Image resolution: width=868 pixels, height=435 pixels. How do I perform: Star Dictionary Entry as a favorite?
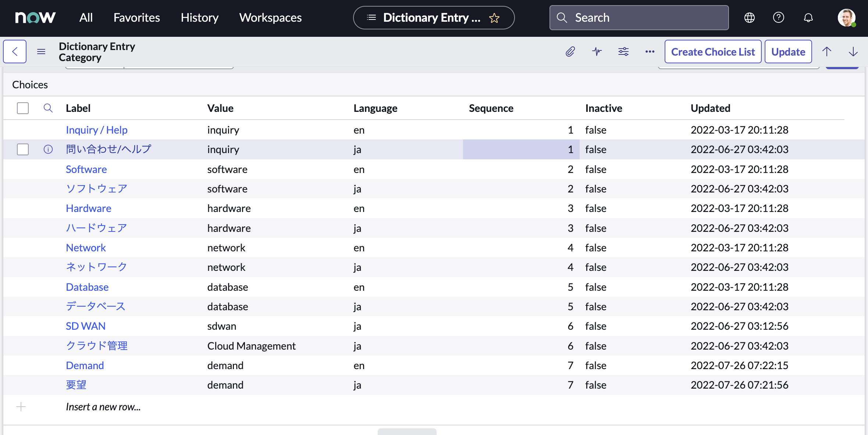tap(494, 18)
